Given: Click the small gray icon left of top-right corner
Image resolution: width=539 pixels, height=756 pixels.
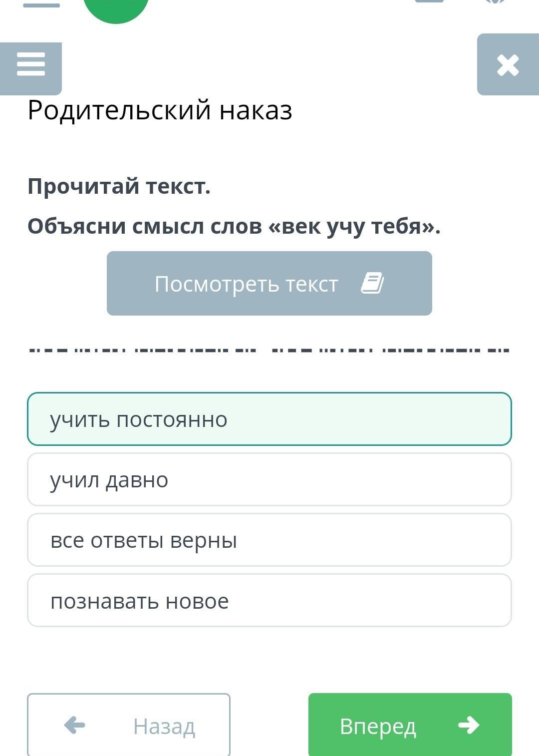Looking at the screenshot, I should click(x=429, y=1).
